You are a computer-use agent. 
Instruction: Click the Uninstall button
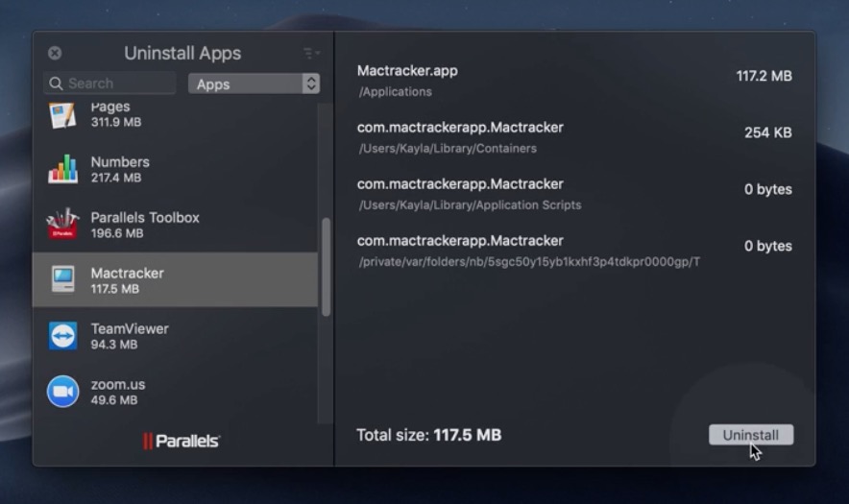(751, 435)
